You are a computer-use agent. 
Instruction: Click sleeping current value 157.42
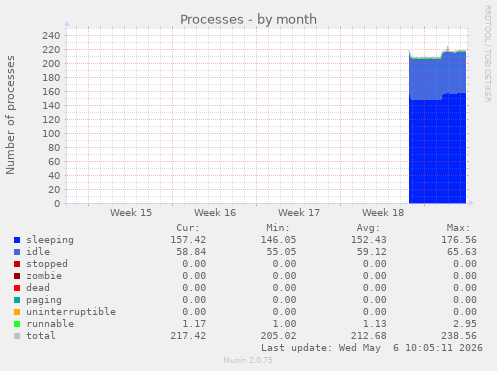click(188, 240)
